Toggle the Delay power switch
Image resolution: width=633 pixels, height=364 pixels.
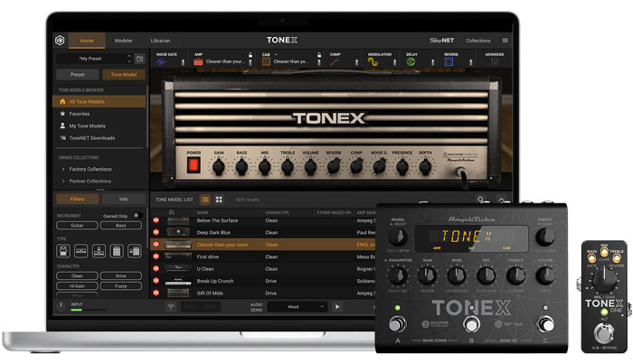point(432,62)
